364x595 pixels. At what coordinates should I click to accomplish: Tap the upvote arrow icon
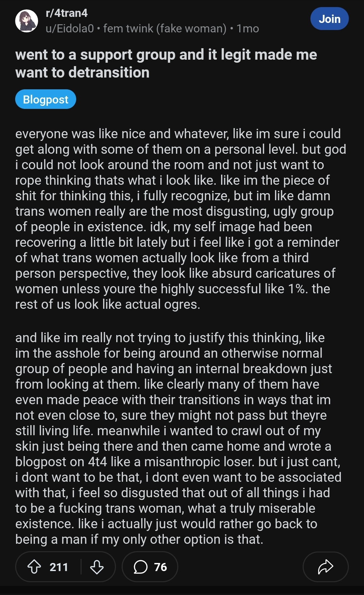click(x=34, y=567)
